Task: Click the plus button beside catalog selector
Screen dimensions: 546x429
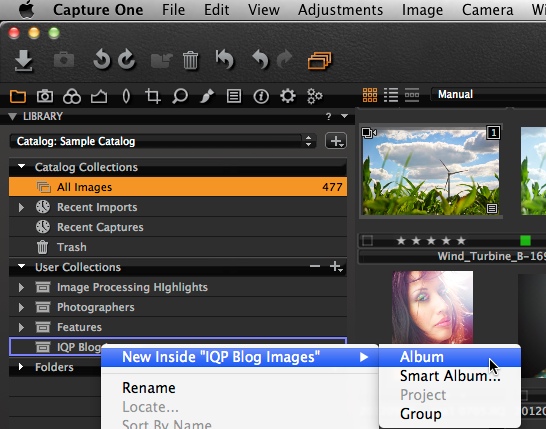Action: tap(336, 141)
